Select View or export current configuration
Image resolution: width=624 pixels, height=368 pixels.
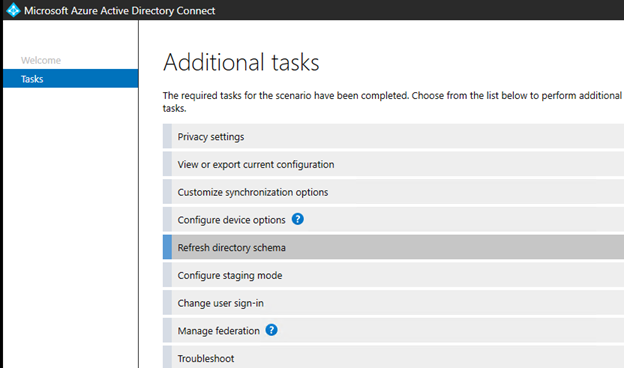393,164
